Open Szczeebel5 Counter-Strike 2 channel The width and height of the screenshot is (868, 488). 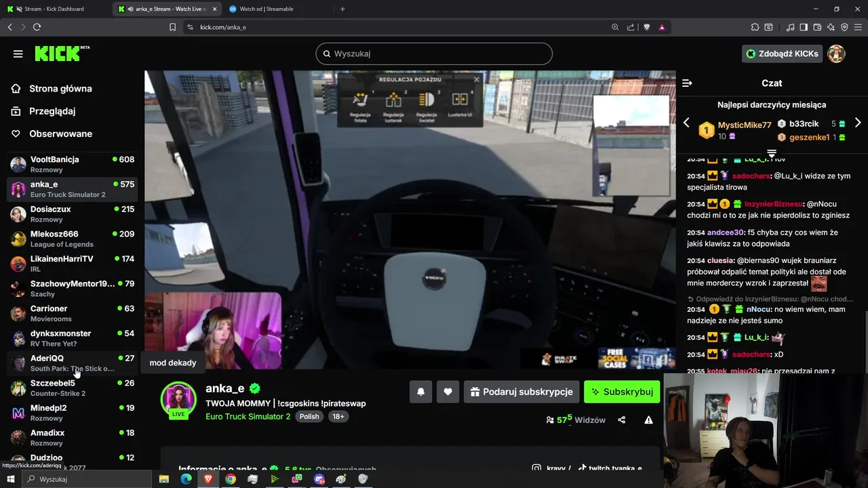point(72,388)
